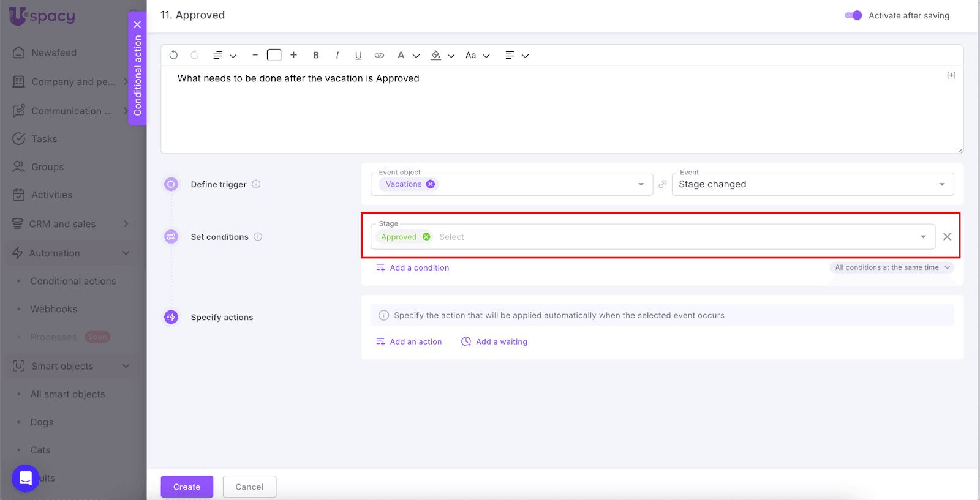The image size is (980, 500).
Task: Remove the Approved stage tag
Action: (x=426, y=237)
